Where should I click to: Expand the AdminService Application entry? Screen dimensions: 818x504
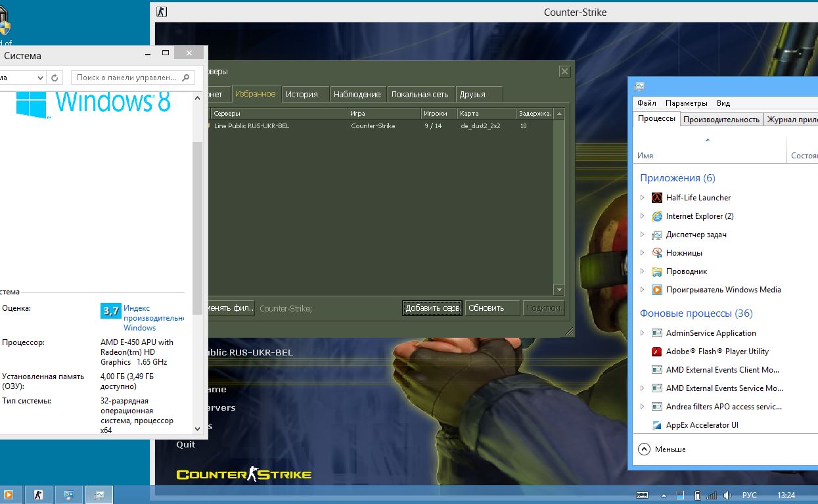pyautogui.click(x=643, y=333)
